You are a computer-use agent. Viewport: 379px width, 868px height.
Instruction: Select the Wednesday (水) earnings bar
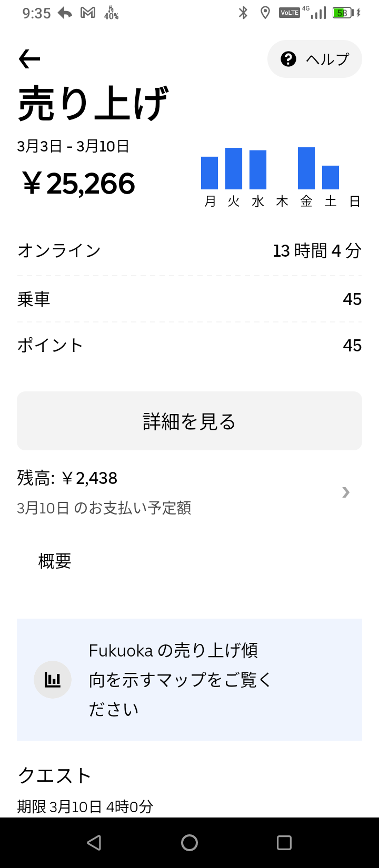pyautogui.click(x=258, y=170)
